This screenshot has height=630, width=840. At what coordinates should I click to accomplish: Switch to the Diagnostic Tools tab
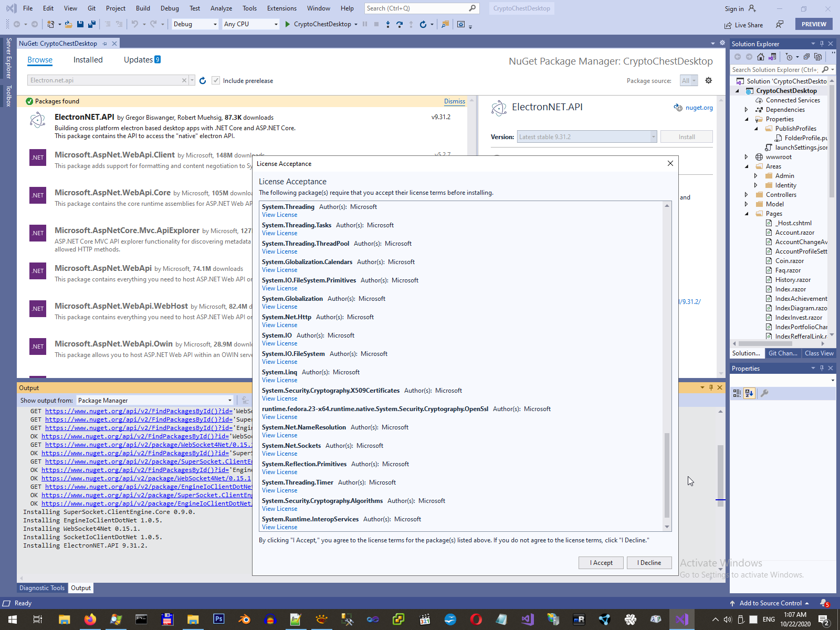tap(42, 588)
